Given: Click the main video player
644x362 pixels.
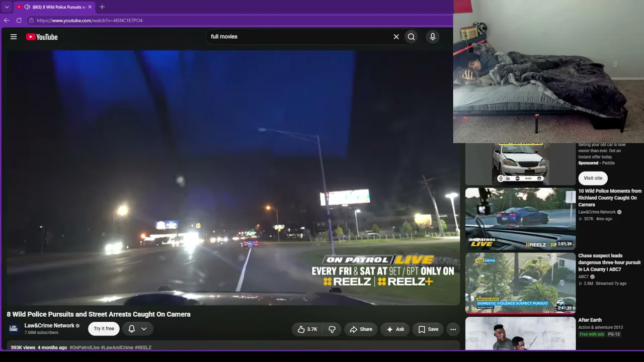Looking at the screenshot, I should coord(233,177).
